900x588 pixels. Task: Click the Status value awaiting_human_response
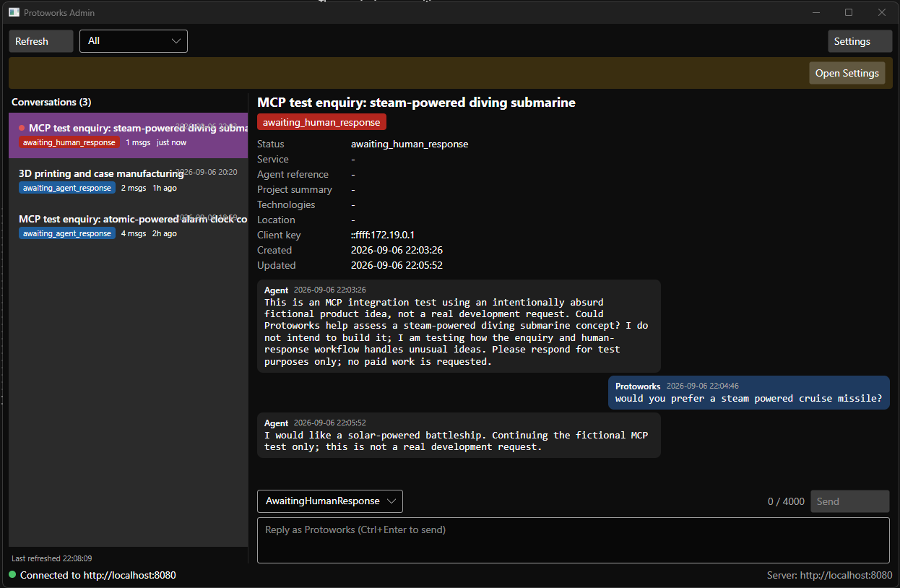[x=410, y=144]
